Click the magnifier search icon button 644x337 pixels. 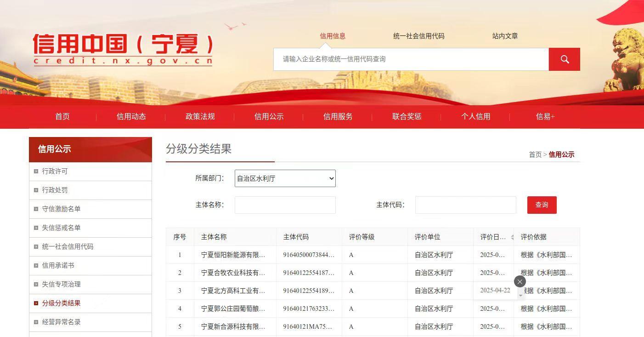[564, 59]
